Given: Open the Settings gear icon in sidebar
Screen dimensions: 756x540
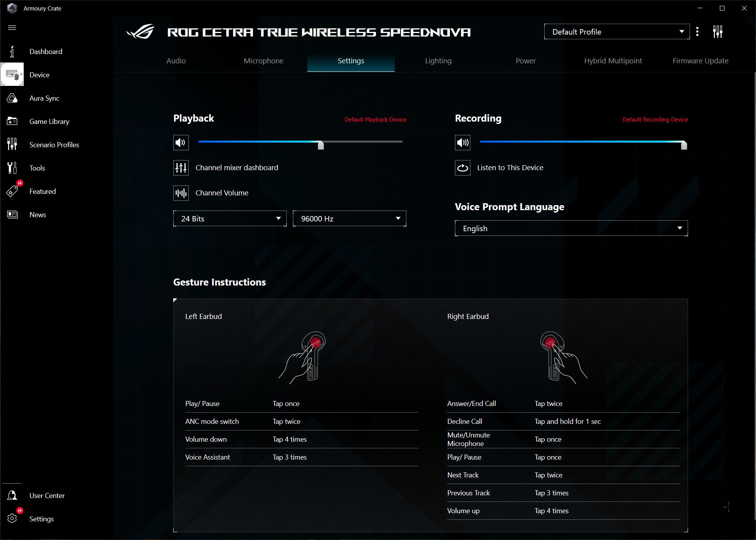Looking at the screenshot, I should 12,519.
